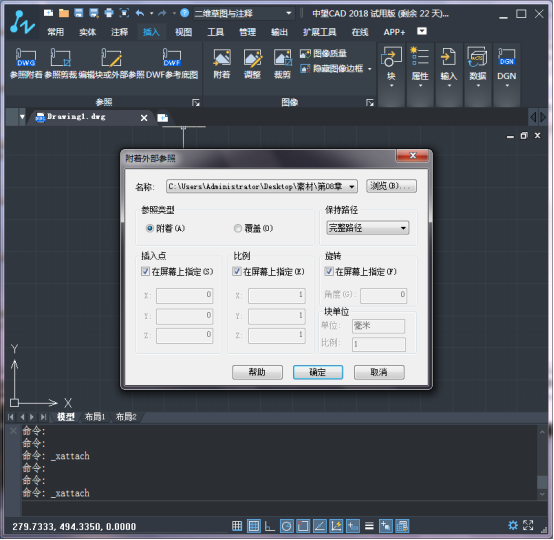554x540 pixels.
Task: Click the Print preview icon
Action: point(124,13)
